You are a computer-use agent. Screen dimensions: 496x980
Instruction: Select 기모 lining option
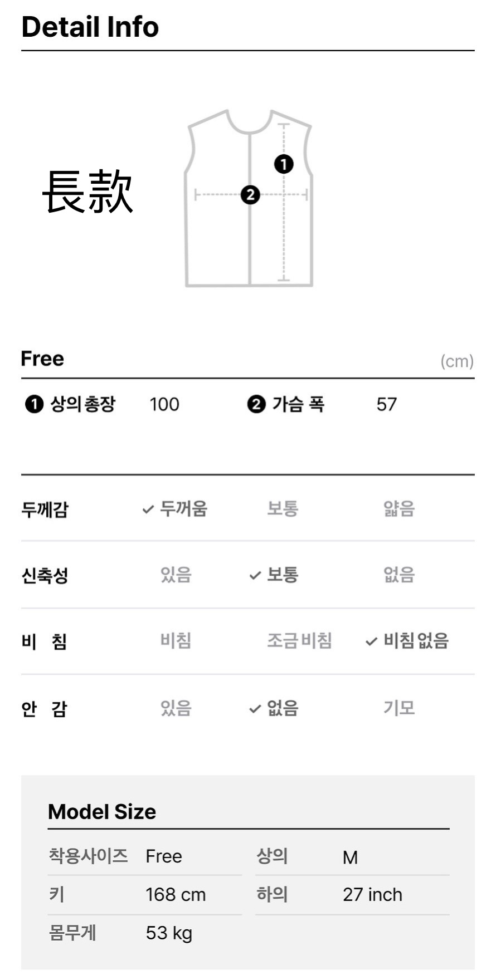tap(399, 708)
